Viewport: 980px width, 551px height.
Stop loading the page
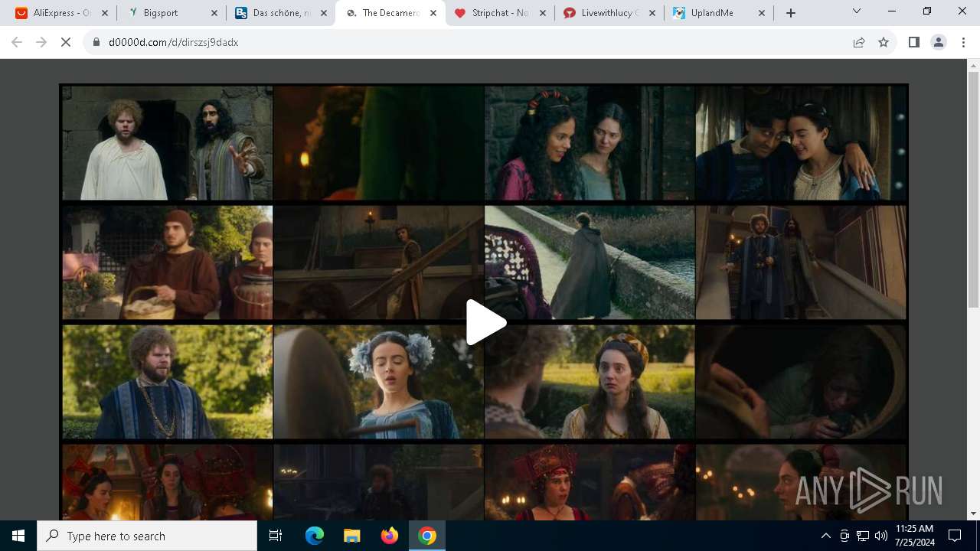click(66, 42)
